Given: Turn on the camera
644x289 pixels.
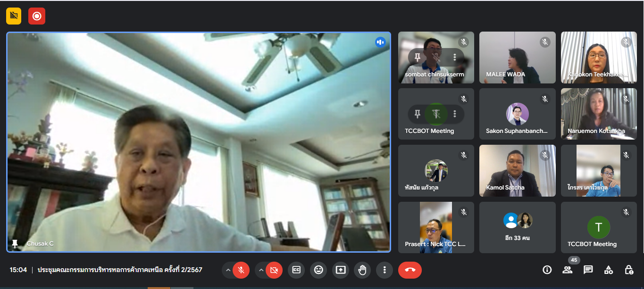Looking at the screenshot, I should point(273,270).
